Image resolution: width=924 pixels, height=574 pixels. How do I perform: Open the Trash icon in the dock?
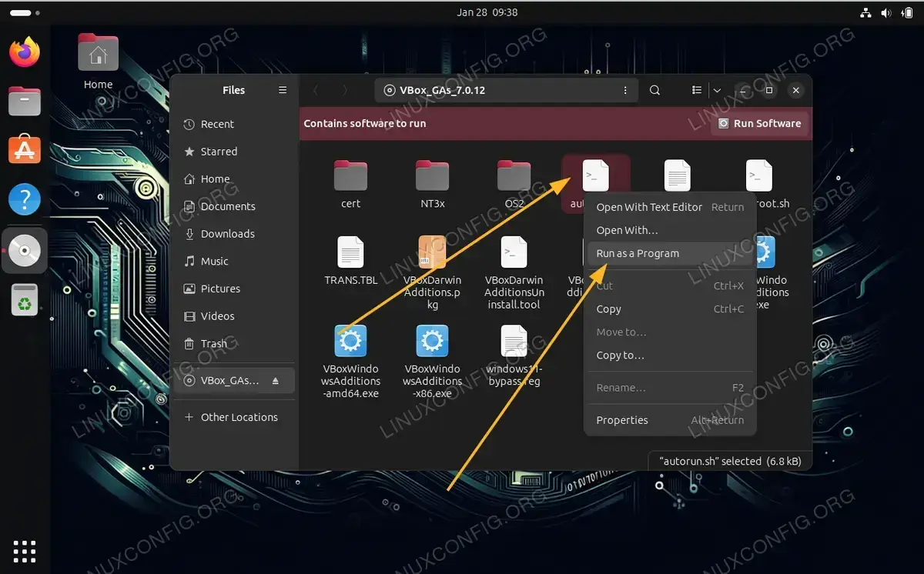(25, 299)
